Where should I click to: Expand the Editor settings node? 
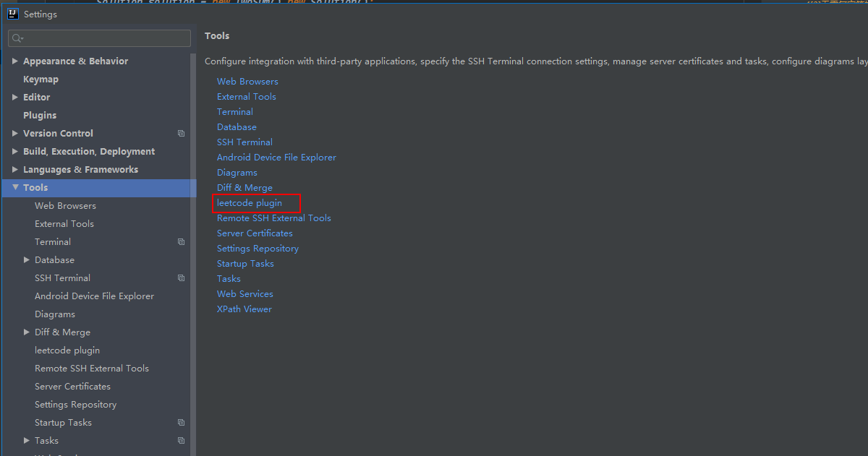coord(15,98)
